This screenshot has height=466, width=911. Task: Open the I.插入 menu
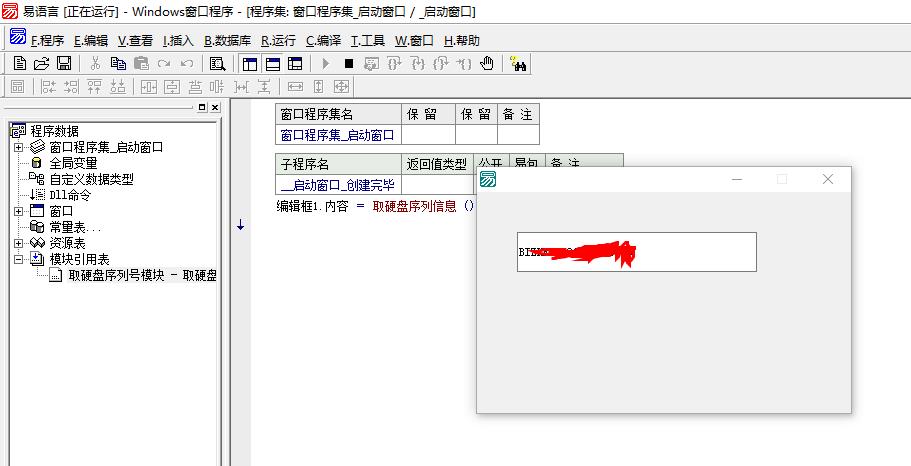[178, 41]
